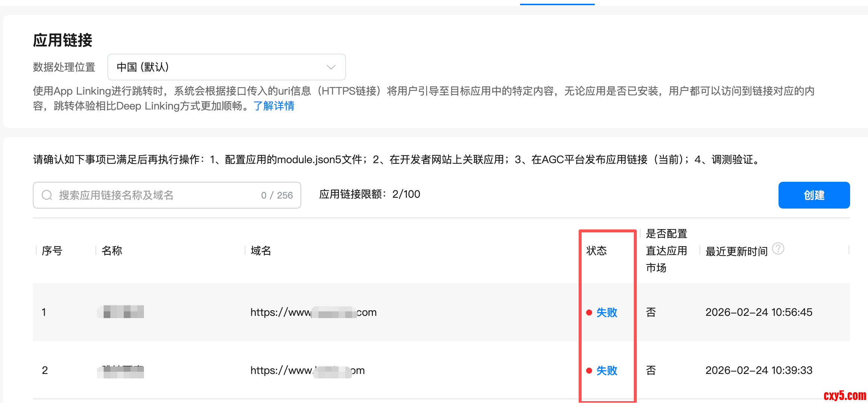The height and width of the screenshot is (403, 868).
Task: Click the search magnifier icon
Action: coord(47,195)
